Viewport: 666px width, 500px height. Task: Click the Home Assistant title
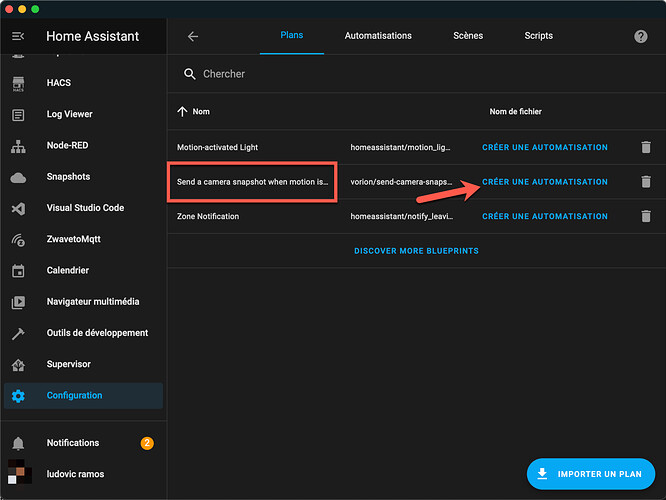[93, 37]
